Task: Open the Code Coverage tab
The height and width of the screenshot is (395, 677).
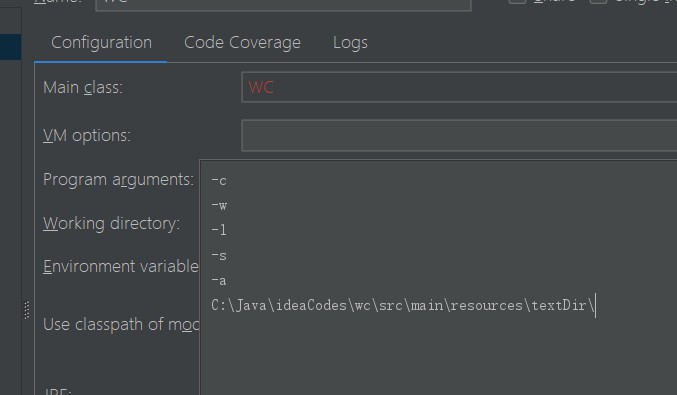Action: (x=242, y=43)
